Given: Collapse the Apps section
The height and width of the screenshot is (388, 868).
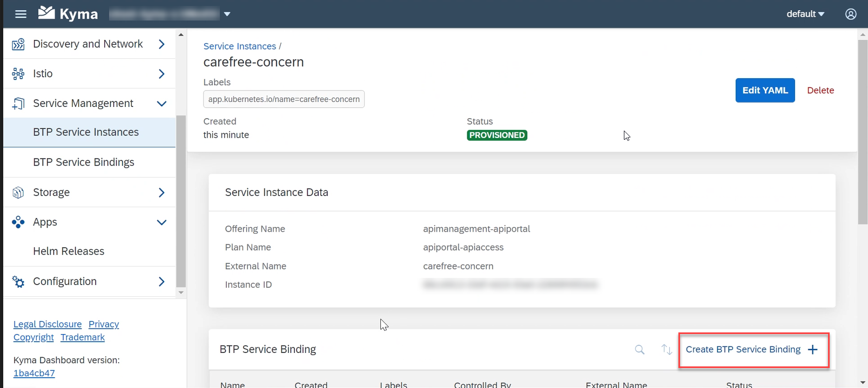Looking at the screenshot, I should tap(162, 222).
